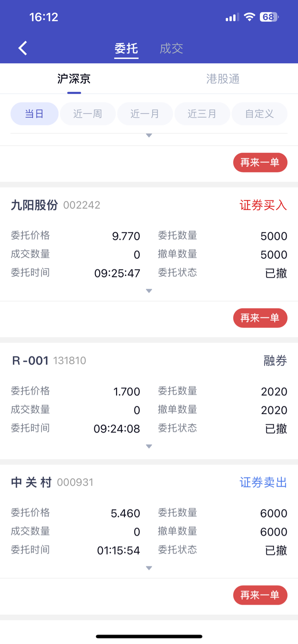Screen dimensions: 298x644
Task: Tap the topmost 再来一单 button
Action: [x=260, y=163]
